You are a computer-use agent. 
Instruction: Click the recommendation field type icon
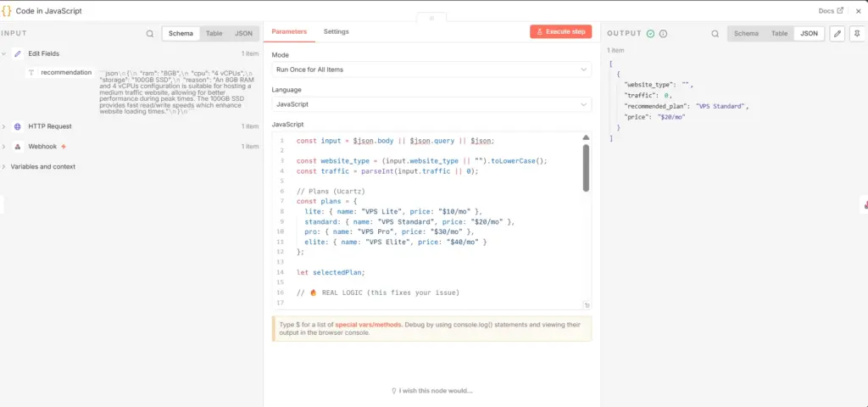[x=31, y=73]
